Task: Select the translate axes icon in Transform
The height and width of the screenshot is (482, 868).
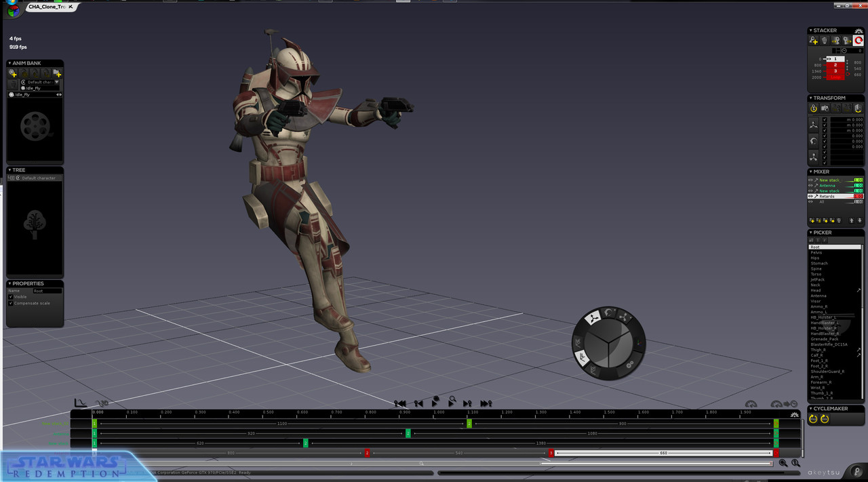Action: tap(814, 125)
